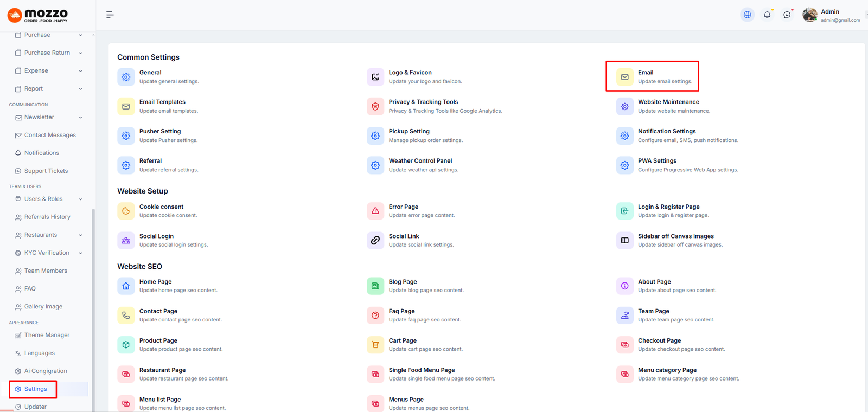The image size is (868, 412).
Task: Click the Faq Page question mark icon
Action: (375, 315)
